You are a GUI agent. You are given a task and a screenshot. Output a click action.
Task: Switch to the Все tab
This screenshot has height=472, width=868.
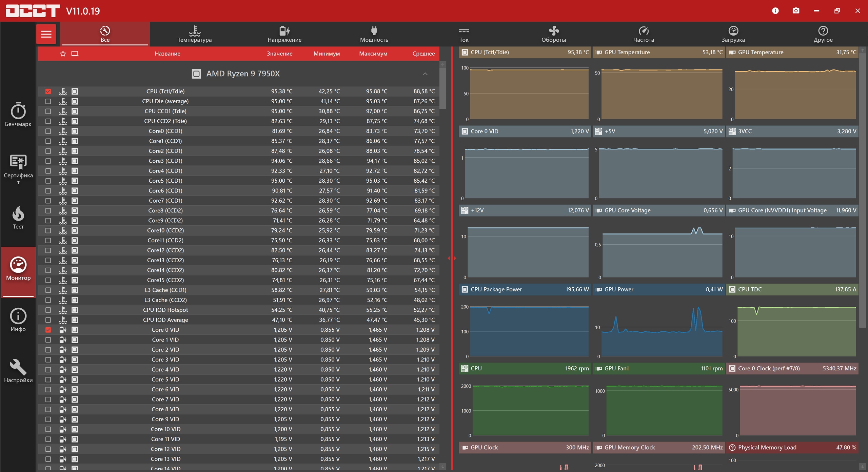(105, 34)
